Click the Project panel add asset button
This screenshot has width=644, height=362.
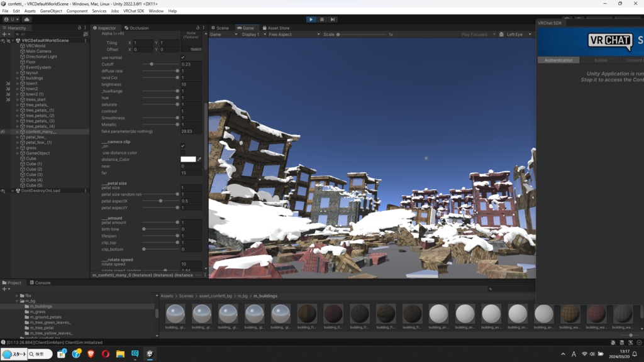6,289
